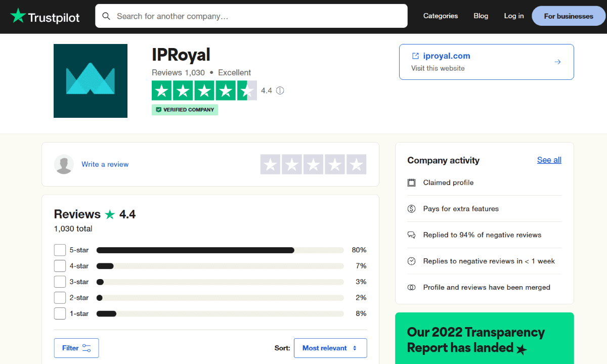Check the 5-star filter checkbox
Viewport: 607px width, 364px height.
60,250
